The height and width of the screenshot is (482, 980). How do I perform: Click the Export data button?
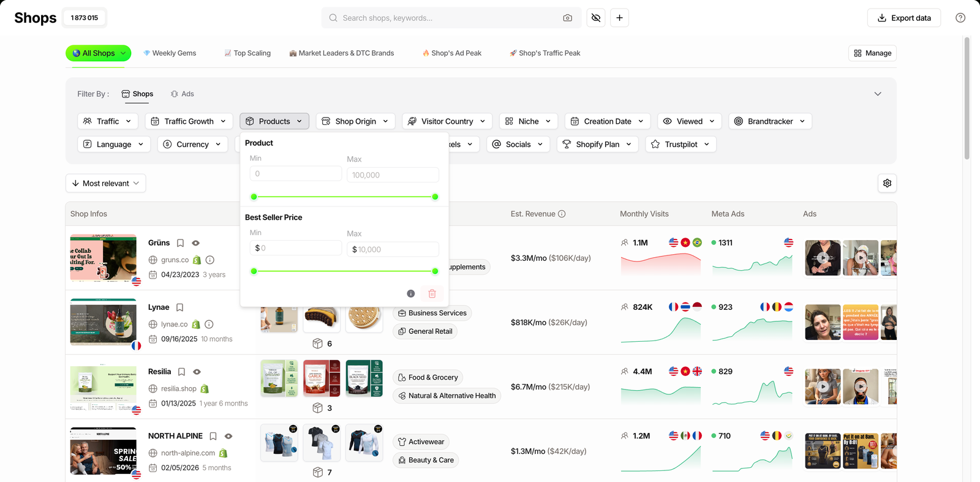[904, 18]
